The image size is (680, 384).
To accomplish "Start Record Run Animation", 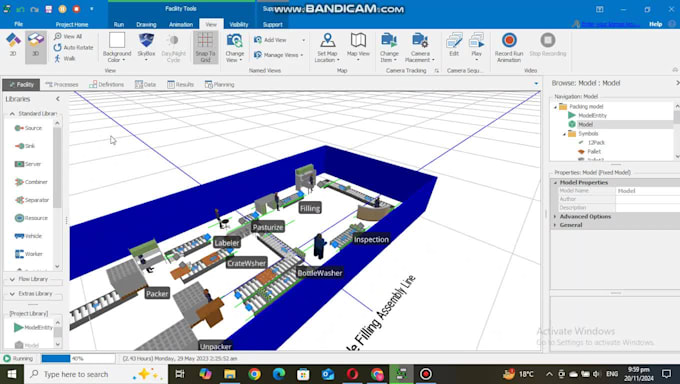I will tap(509, 47).
